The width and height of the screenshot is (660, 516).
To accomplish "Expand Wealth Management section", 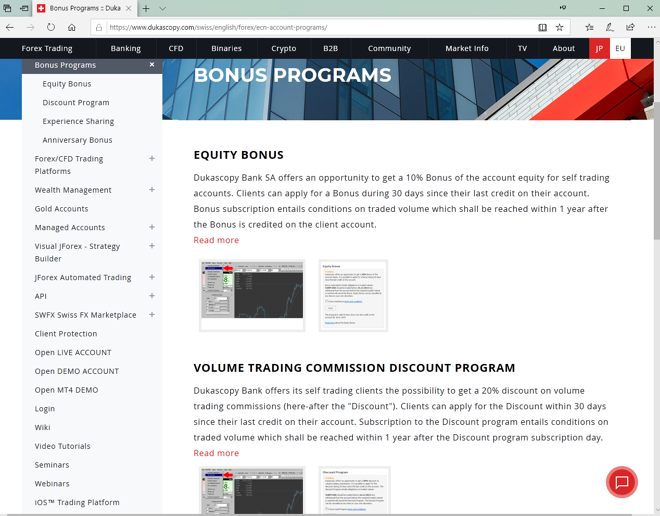I will coord(152,190).
